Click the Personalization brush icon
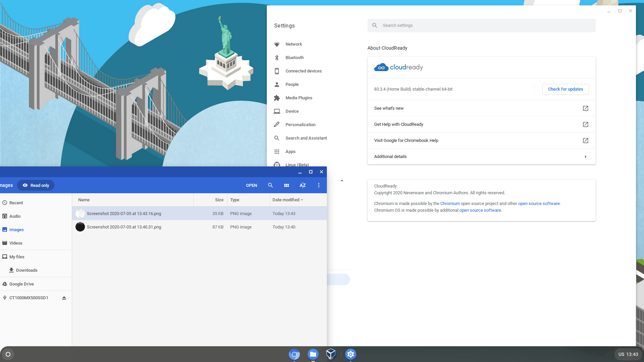Viewport: 644px width, 362px height. [x=277, y=125]
